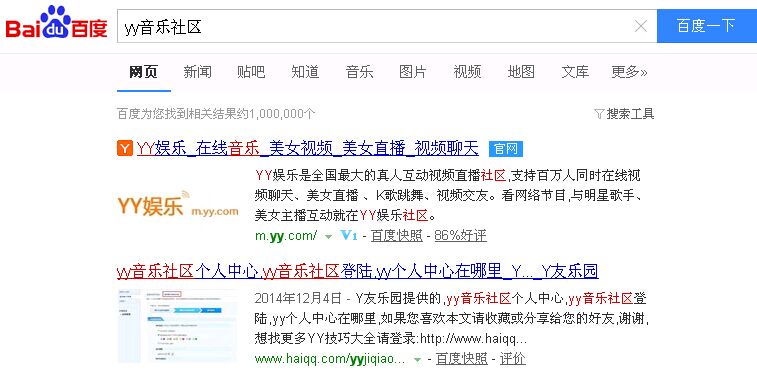Image resolution: width=757 pixels, height=385 pixels.
Task: Expand the arrow next to m.yy.com/
Action: coord(329,237)
